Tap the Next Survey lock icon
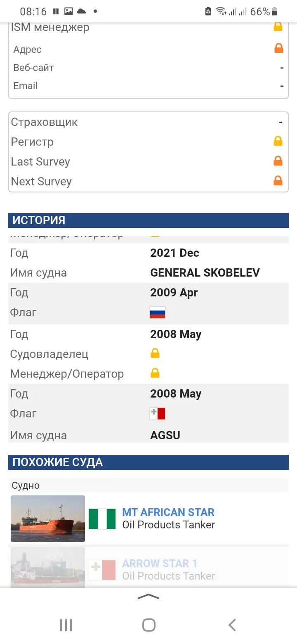Image resolution: width=297 pixels, height=644 pixels. [x=278, y=181]
